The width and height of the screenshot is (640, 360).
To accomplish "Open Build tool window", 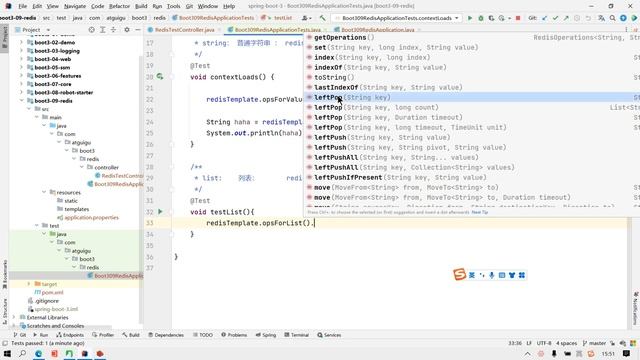I will point(131,335).
